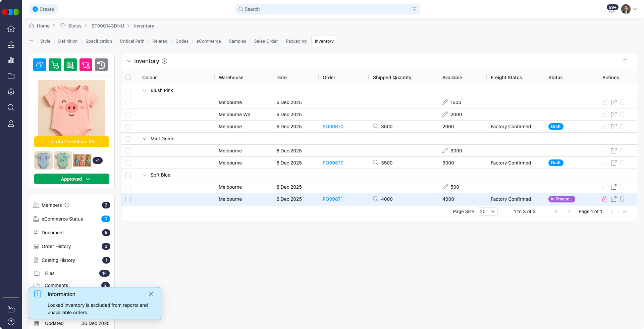Screen dimensions: 644x329
Task: Toggle the select-all checkbox in table header
Action: pos(128,78)
